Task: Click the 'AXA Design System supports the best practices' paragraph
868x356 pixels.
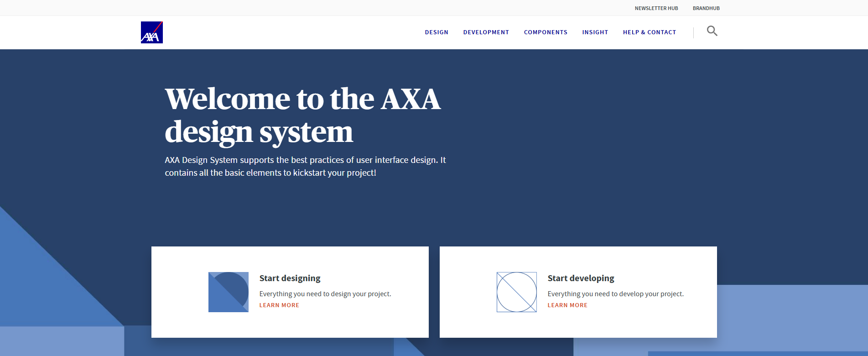Action: (305, 167)
